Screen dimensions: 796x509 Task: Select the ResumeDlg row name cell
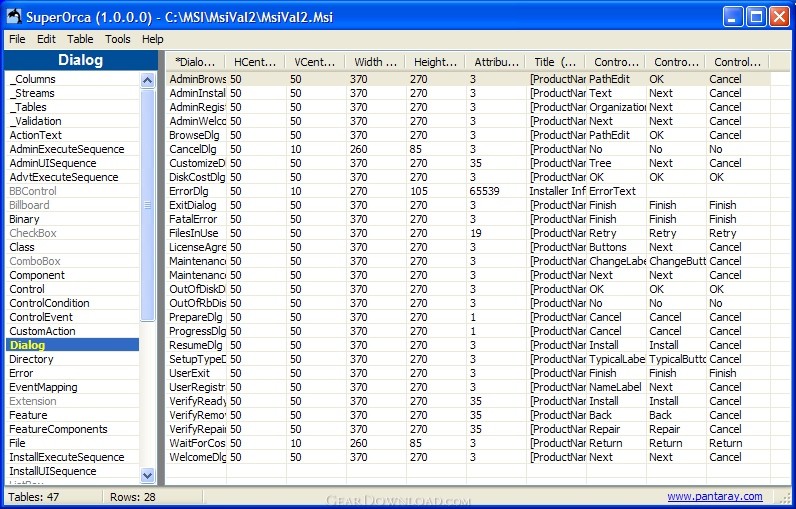coord(196,345)
